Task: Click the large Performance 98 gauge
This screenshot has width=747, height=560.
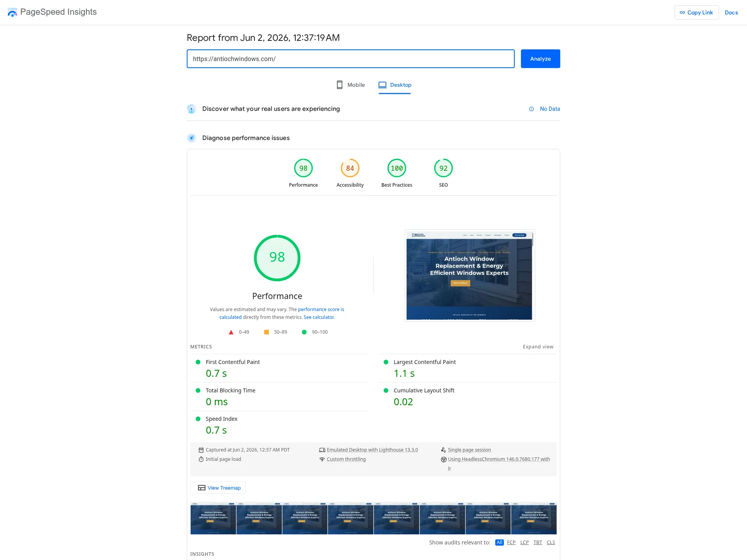Action: 277,258
